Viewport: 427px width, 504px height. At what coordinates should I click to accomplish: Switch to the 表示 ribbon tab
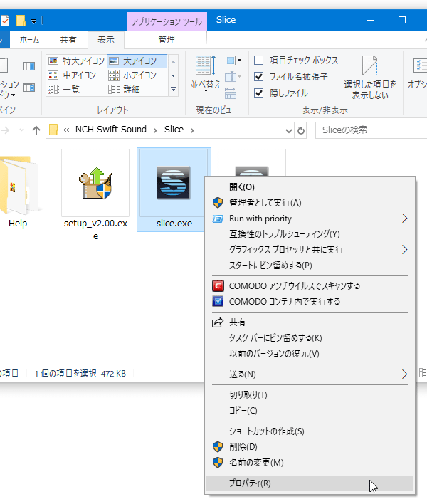point(106,40)
